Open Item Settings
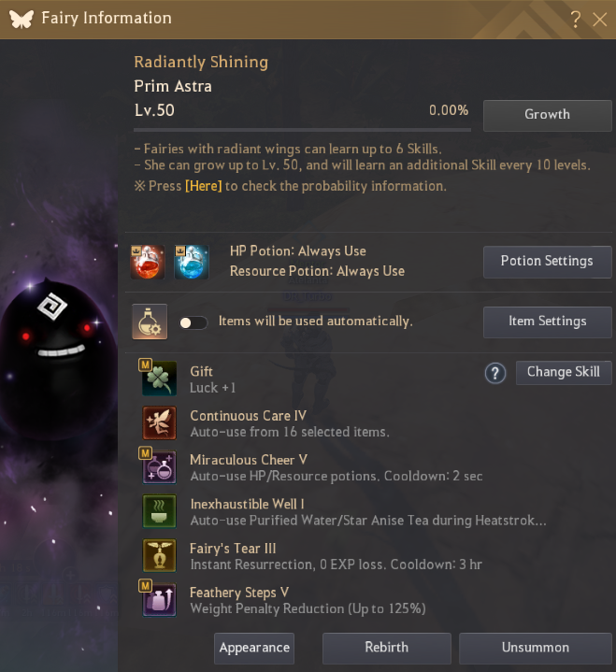 pos(548,322)
